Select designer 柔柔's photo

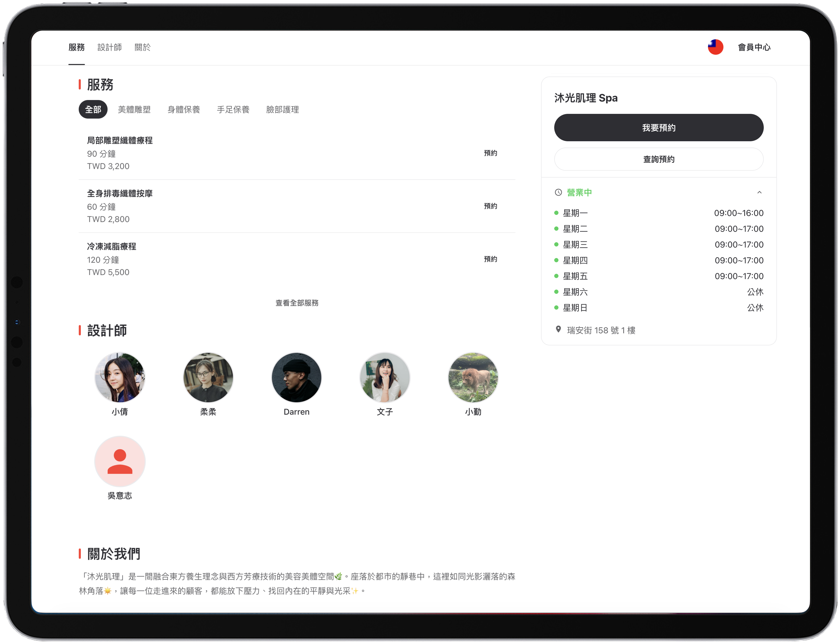pyautogui.click(x=208, y=378)
